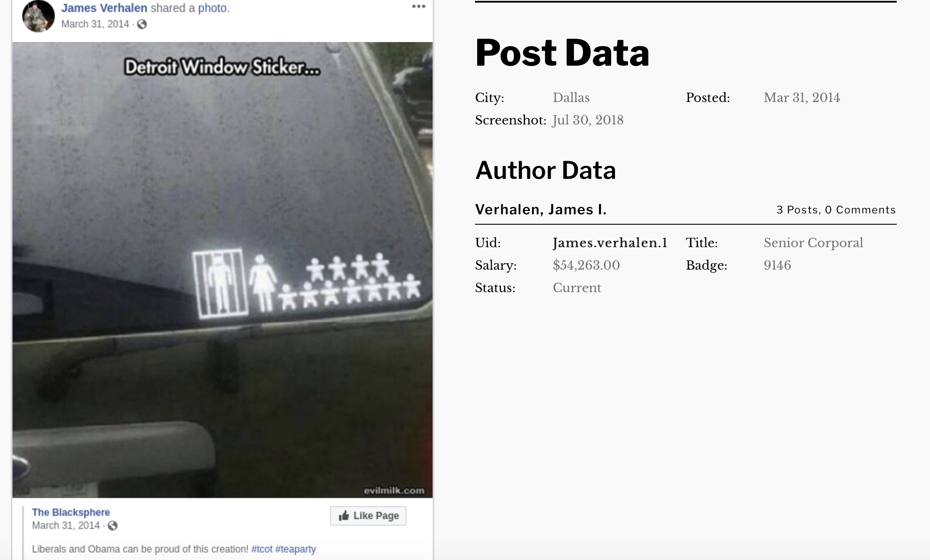Viewport: 930px width, 560px height.
Task: Click The Blacksphere's March 31, 2014 timestamp
Action: (66, 525)
